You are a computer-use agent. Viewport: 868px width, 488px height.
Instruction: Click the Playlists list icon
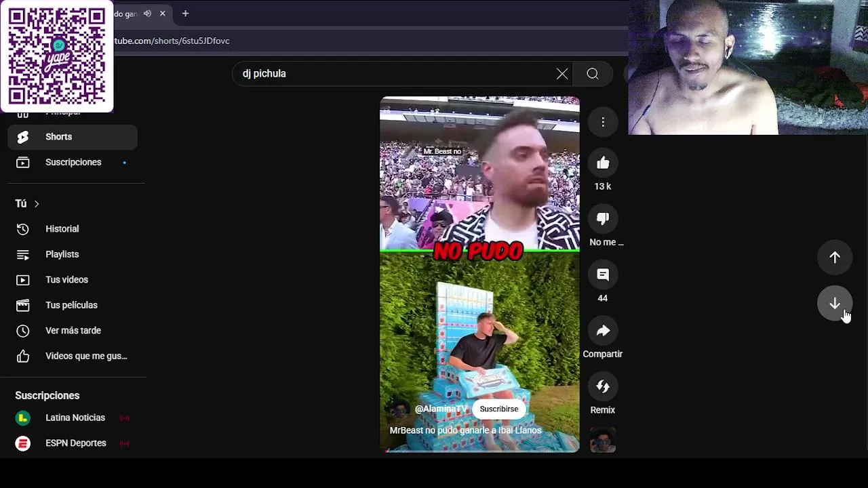click(23, 255)
